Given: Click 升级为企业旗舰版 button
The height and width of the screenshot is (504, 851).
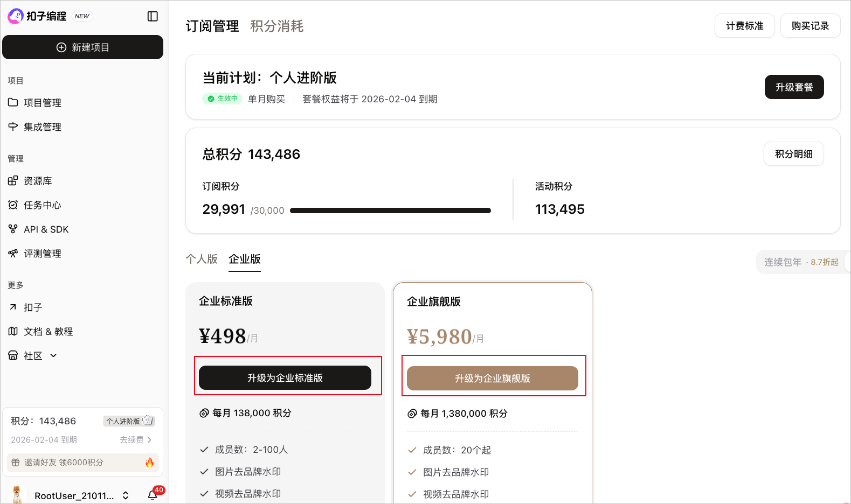Looking at the screenshot, I should point(492,379).
